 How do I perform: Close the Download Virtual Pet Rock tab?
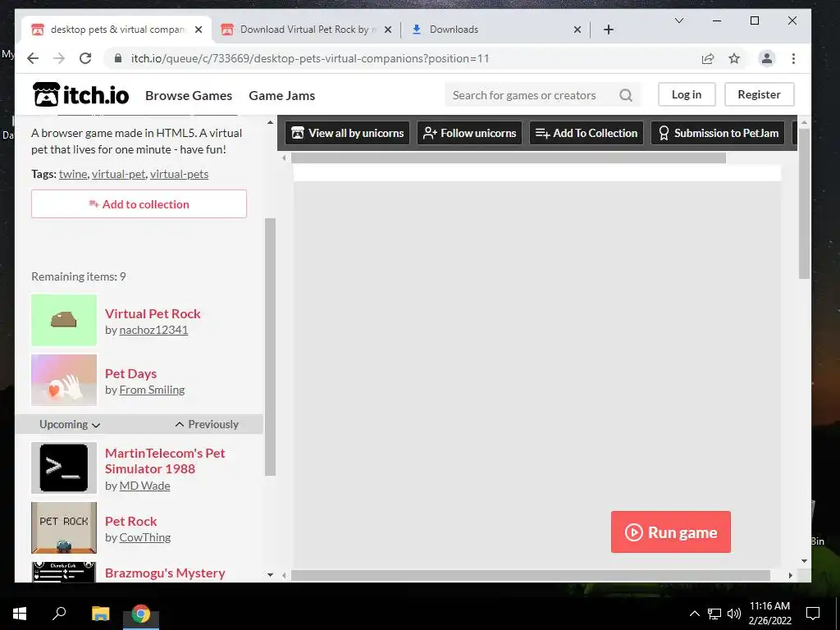[388, 30]
